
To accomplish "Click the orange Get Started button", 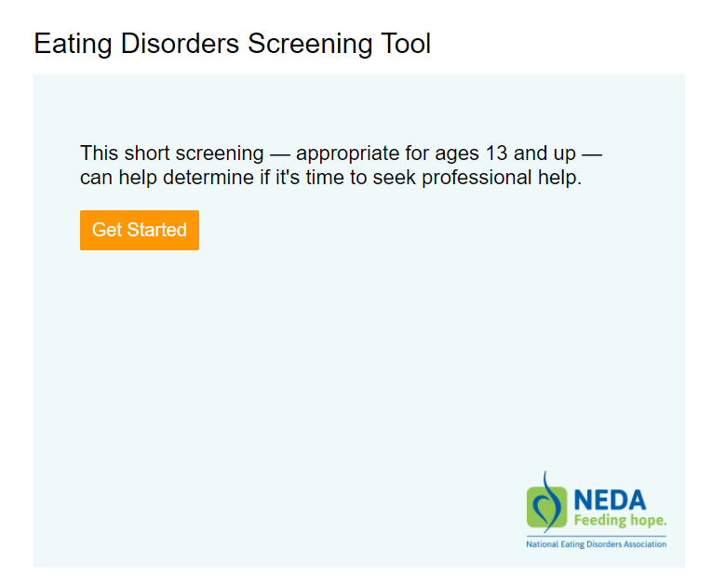I will pyautogui.click(x=140, y=230).
